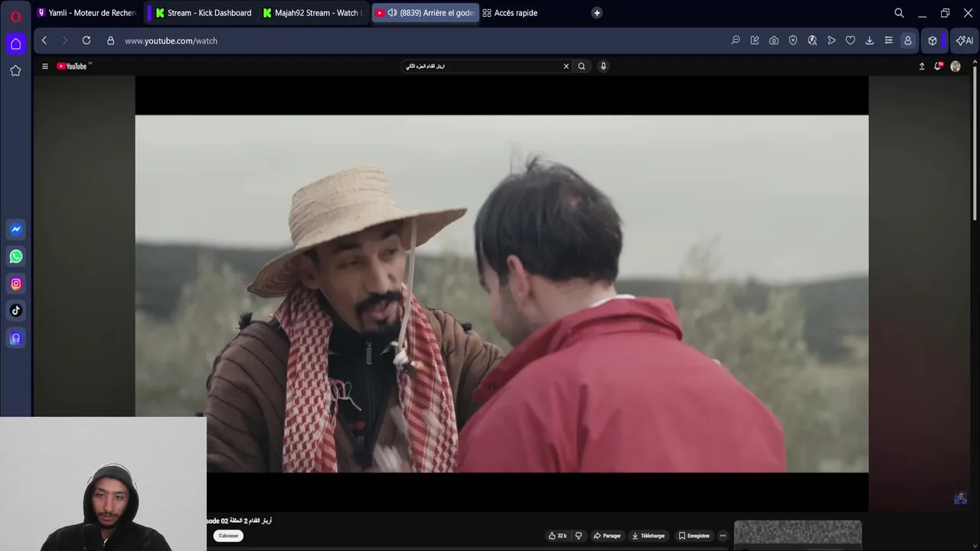Viewport: 980px width, 551px height.
Task: Open the edit note toolbar icon
Action: [755, 41]
